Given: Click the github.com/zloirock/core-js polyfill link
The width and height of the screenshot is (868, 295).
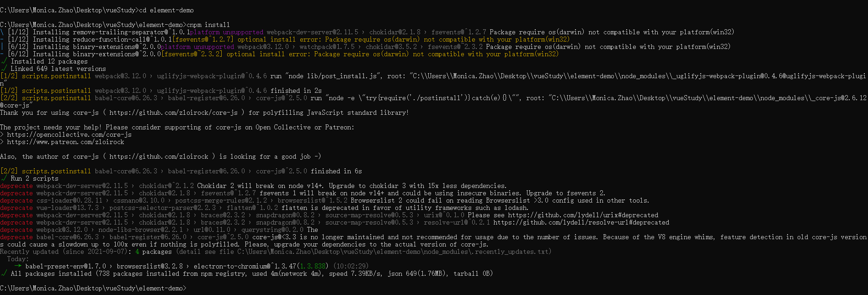Looking at the screenshot, I should [x=173, y=113].
